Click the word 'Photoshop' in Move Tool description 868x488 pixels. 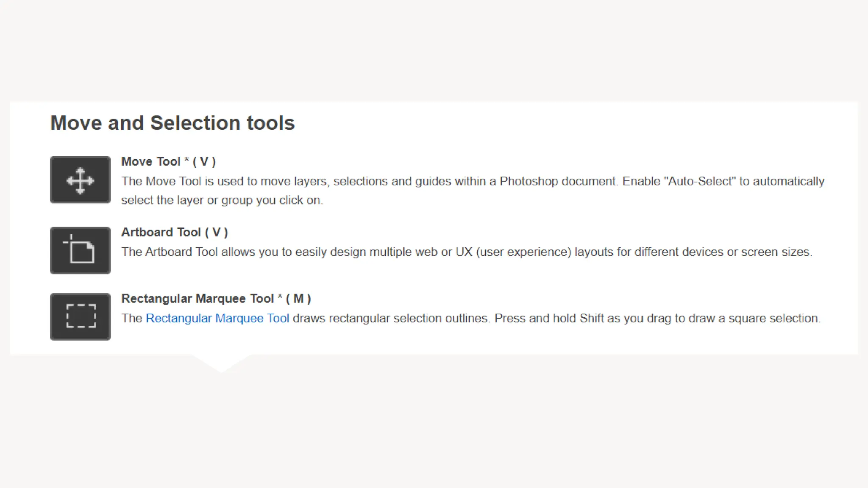pyautogui.click(x=529, y=181)
